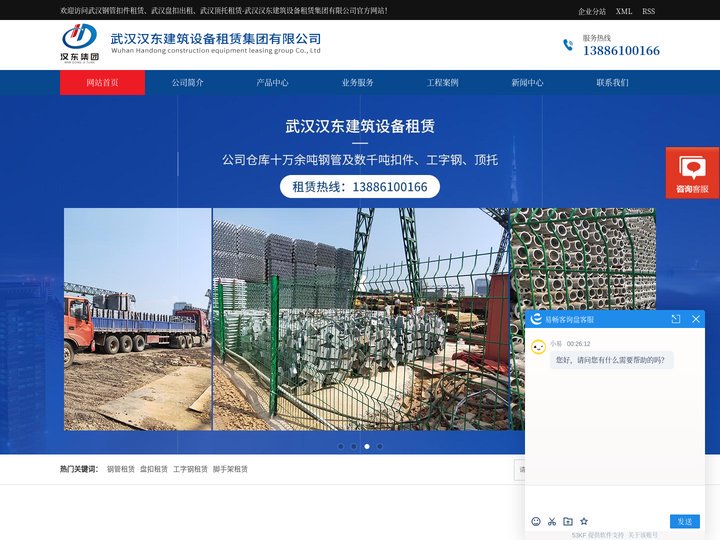Viewport: 720px width, 540px height.
Task: Click the search input field
Action: pyautogui.click(x=519, y=469)
